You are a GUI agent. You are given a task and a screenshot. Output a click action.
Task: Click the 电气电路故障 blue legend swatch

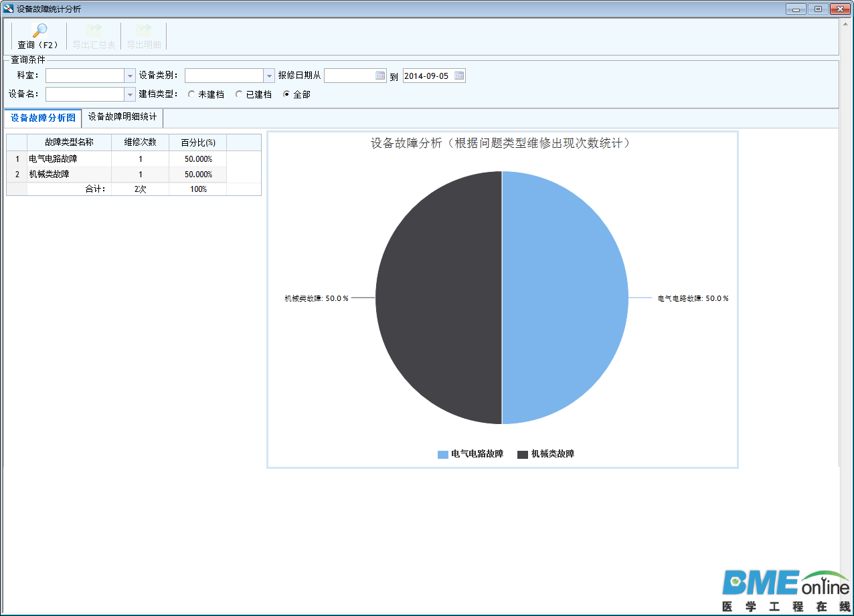[443, 454]
